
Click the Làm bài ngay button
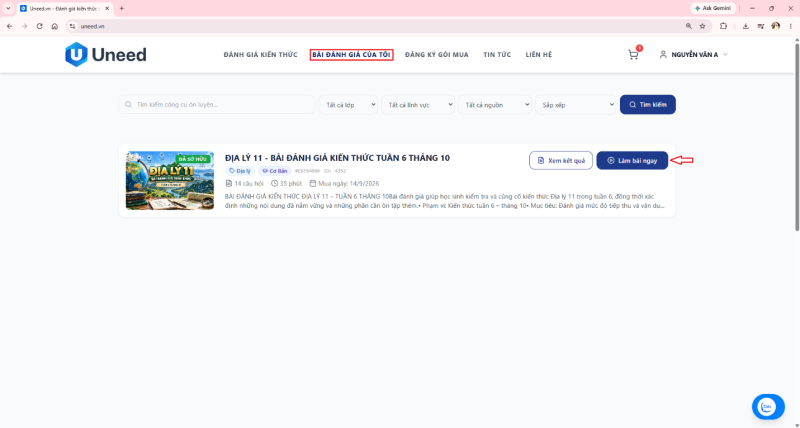click(632, 160)
